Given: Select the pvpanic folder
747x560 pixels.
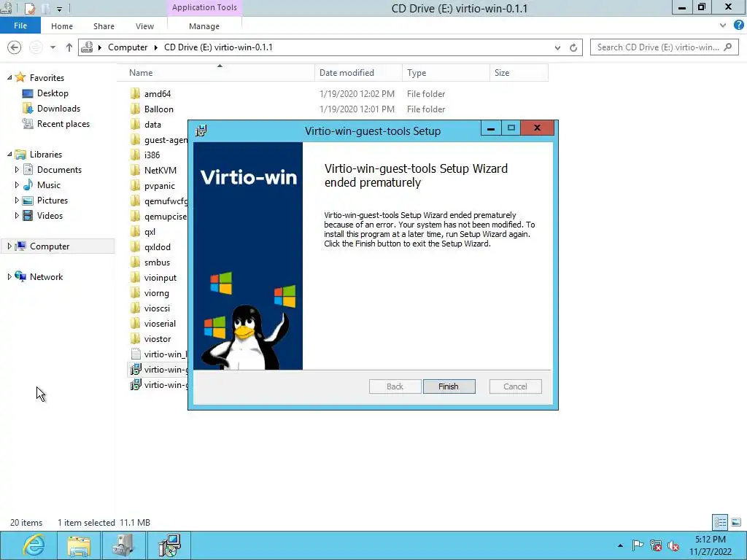Looking at the screenshot, I should pos(160,186).
